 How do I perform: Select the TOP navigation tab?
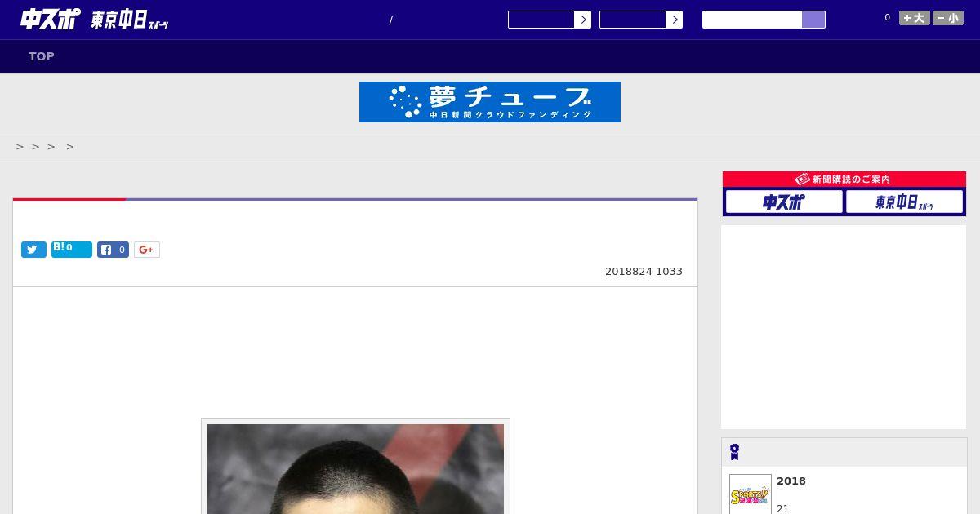point(42,56)
